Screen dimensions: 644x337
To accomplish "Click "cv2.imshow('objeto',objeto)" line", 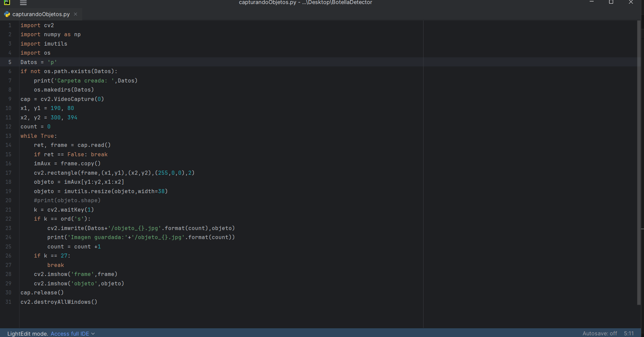I will coord(79,283).
